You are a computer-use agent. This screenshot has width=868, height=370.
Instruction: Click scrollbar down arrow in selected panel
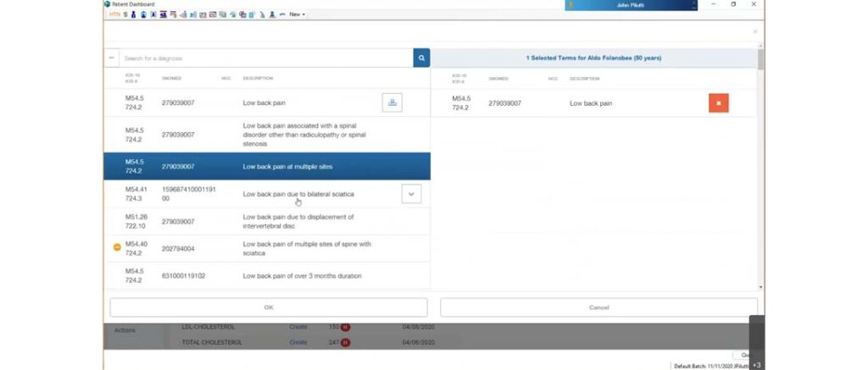coord(760,287)
